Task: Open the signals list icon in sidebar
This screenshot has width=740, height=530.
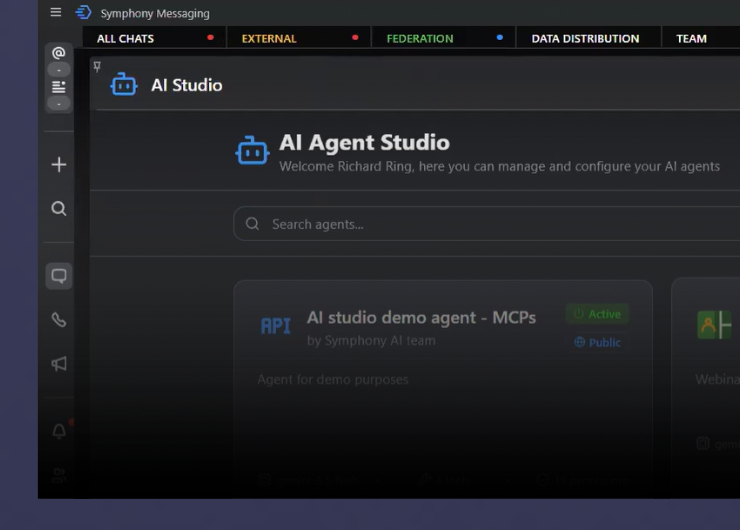Action: [59, 87]
